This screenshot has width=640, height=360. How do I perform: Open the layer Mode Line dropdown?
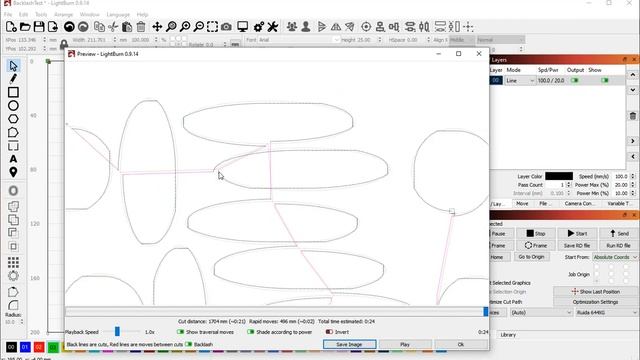[x=520, y=81]
